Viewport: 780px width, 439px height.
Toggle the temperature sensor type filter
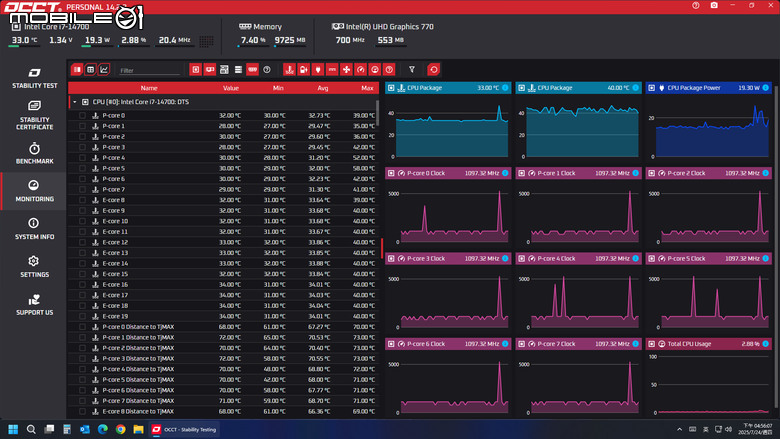290,70
